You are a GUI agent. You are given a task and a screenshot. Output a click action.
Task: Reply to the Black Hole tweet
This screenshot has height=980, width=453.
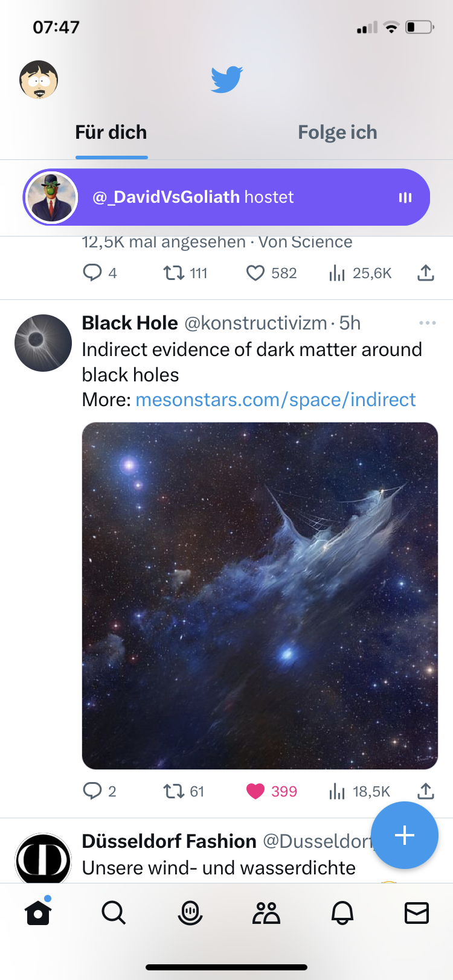pyautogui.click(x=92, y=791)
